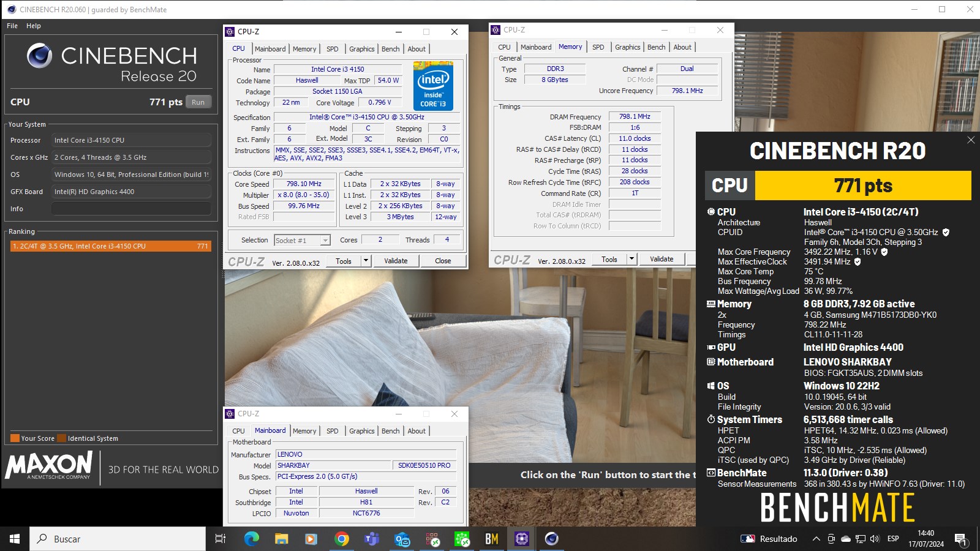Open the notification center icon
Screen dimensions: 980x551
[x=960, y=539]
